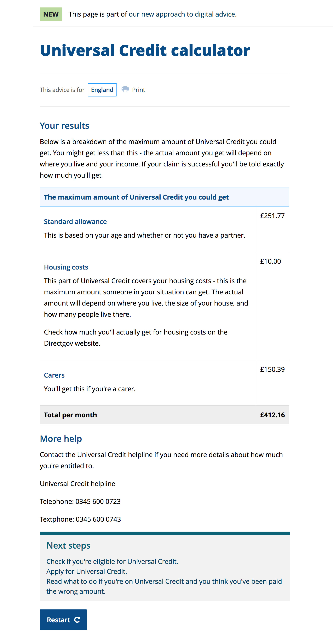The width and height of the screenshot is (333, 644).
Task: Click the printer icon
Action: pyautogui.click(x=125, y=89)
